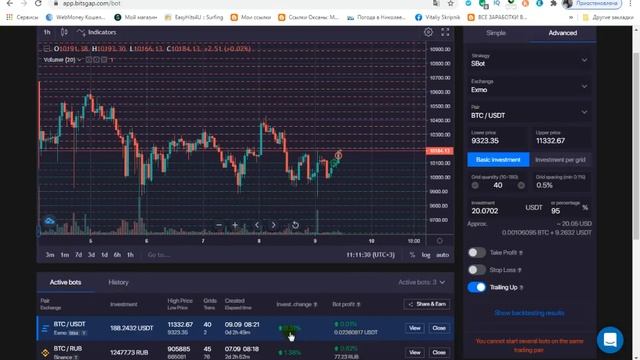Enable the Stop Loss switch

(476, 270)
